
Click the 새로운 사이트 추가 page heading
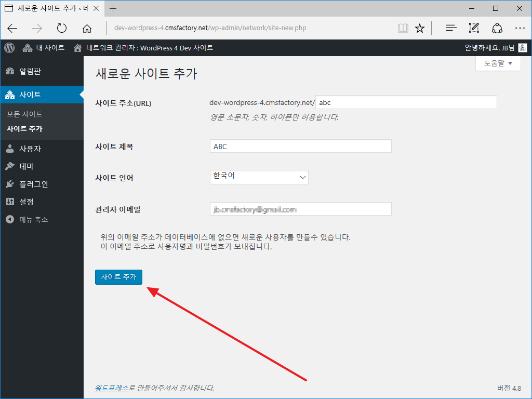[146, 74]
